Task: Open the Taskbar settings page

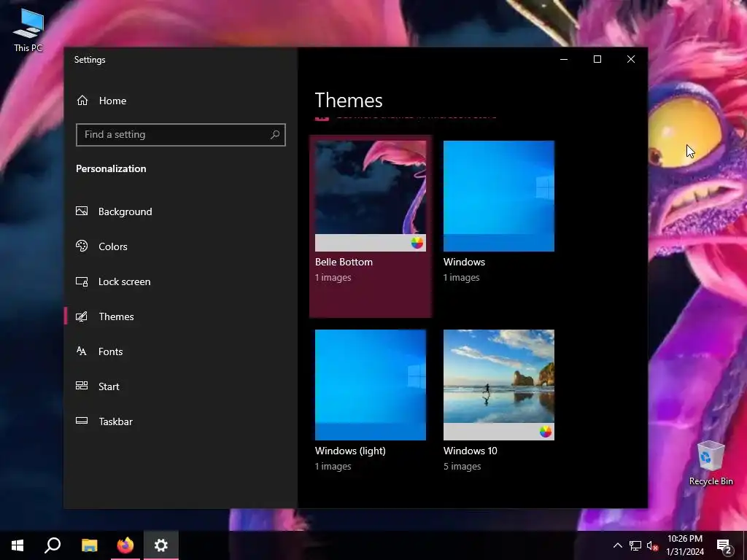Action: (x=181, y=421)
